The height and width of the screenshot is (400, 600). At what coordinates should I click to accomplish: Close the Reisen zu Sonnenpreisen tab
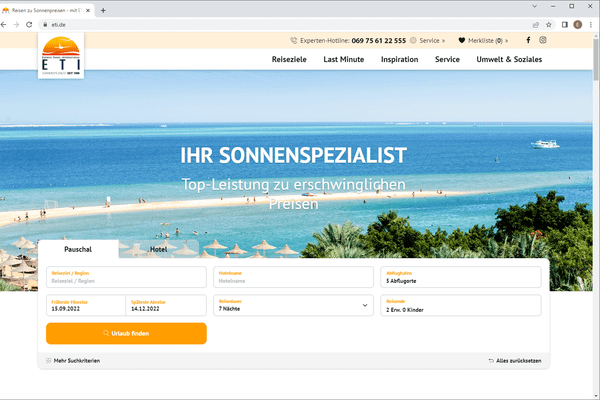(x=88, y=10)
